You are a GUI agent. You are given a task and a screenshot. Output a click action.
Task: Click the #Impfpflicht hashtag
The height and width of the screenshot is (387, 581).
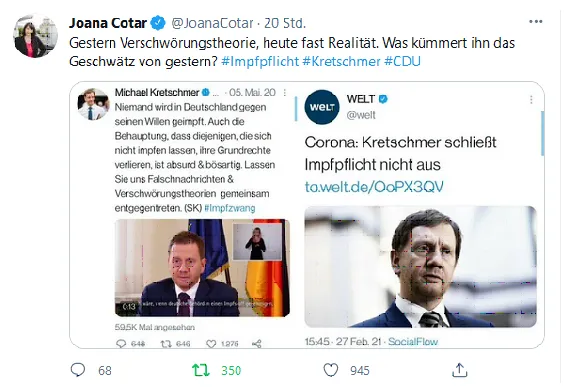(x=260, y=61)
